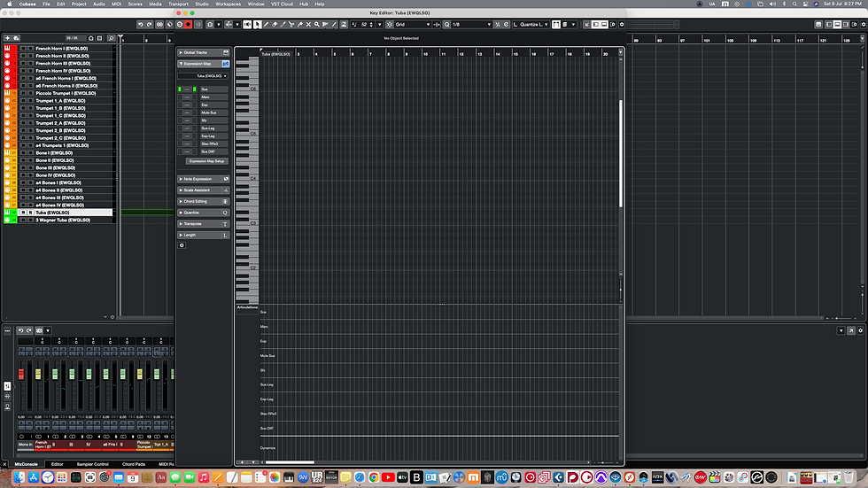Click the Add Track plus icon

pos(7,38)
